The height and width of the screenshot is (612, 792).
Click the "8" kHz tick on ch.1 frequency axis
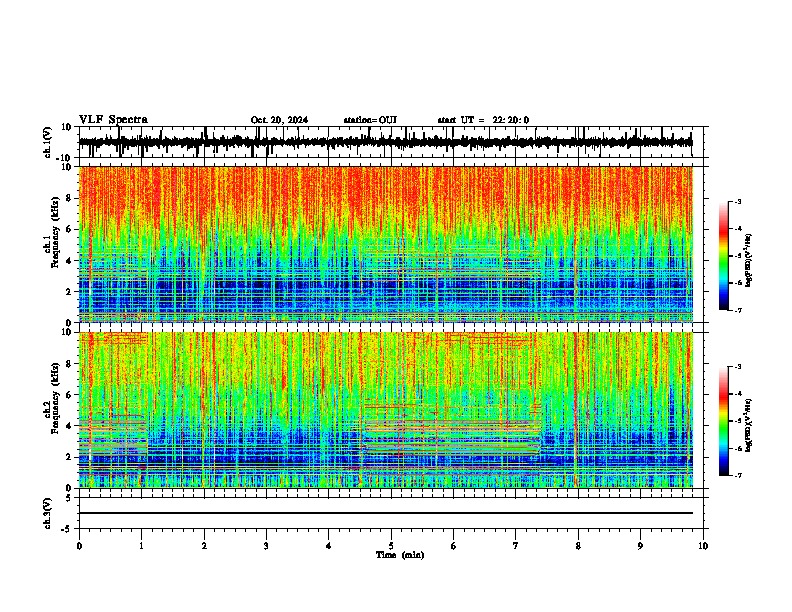point(69,198)
